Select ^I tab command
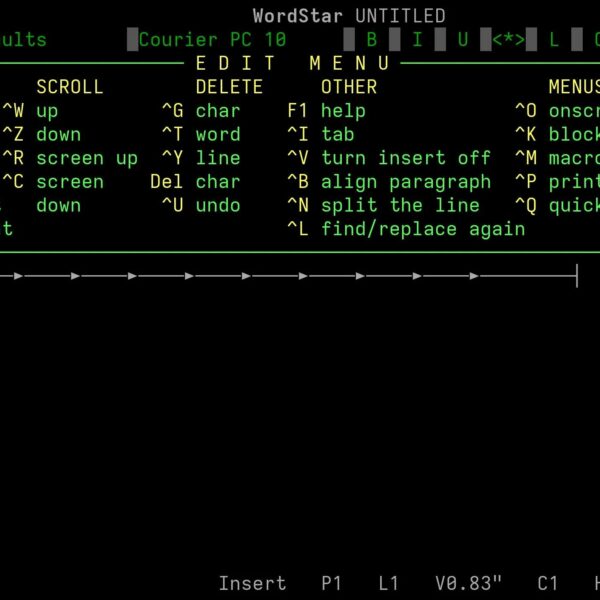Image resolution: width=600 pixels, height=600 pixels. pos(321,134)
